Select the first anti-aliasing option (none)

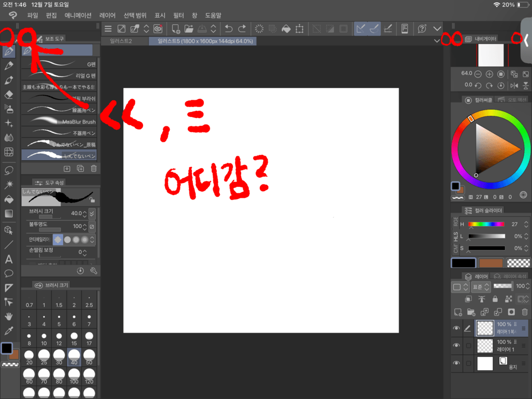[58, 239]
